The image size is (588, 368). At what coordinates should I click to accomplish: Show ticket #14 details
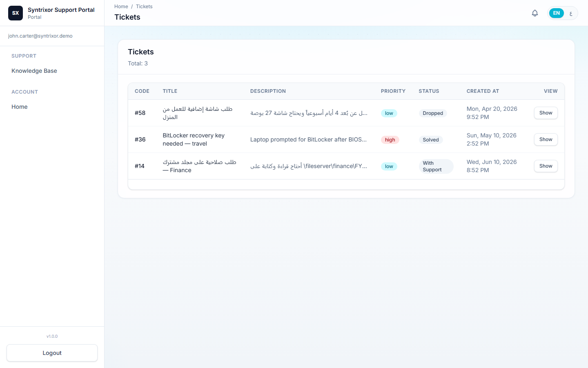tap(546, 166)
